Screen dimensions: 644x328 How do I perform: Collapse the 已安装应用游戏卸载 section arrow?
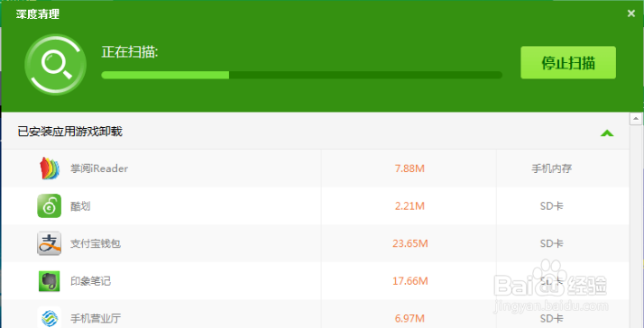[x=607, y=132]
